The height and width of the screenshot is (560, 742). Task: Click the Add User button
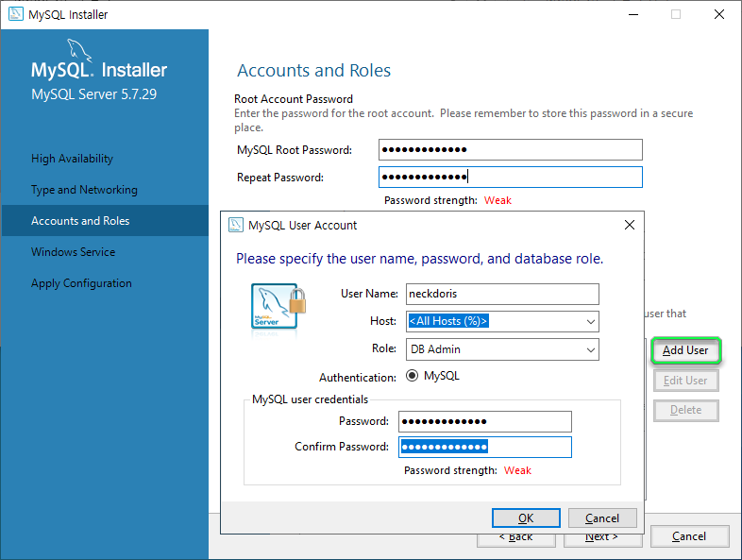pos(685,350)
